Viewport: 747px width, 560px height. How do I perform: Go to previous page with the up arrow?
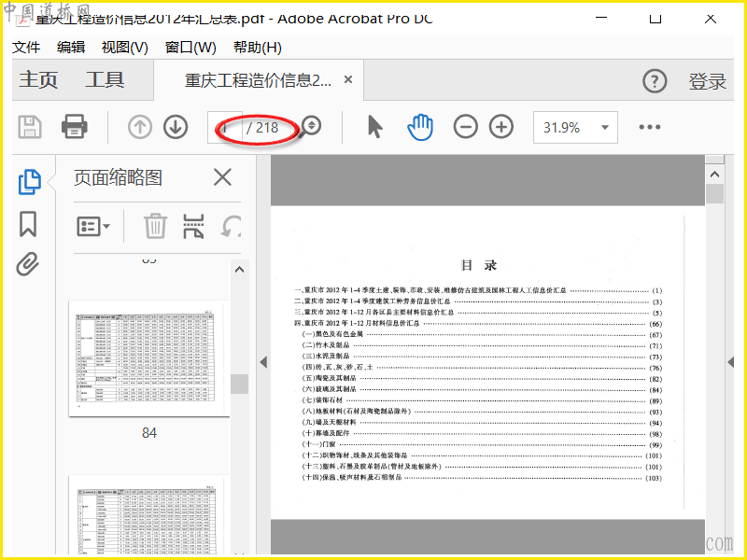click(139, 127)
